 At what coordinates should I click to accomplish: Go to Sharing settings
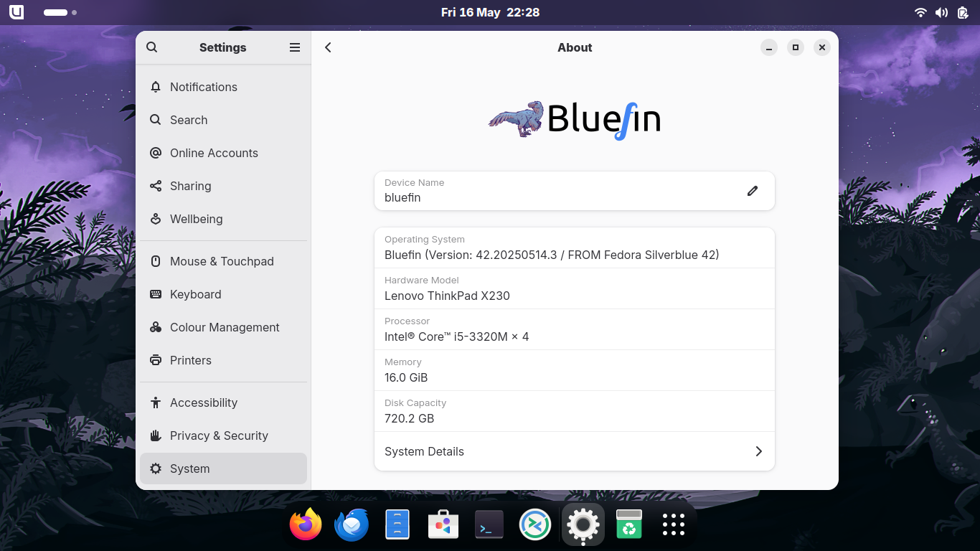pyautogui.click(x=223, y=186)
